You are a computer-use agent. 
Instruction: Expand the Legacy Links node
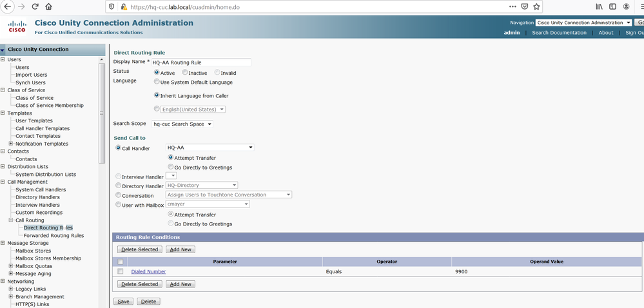point(11,289)
